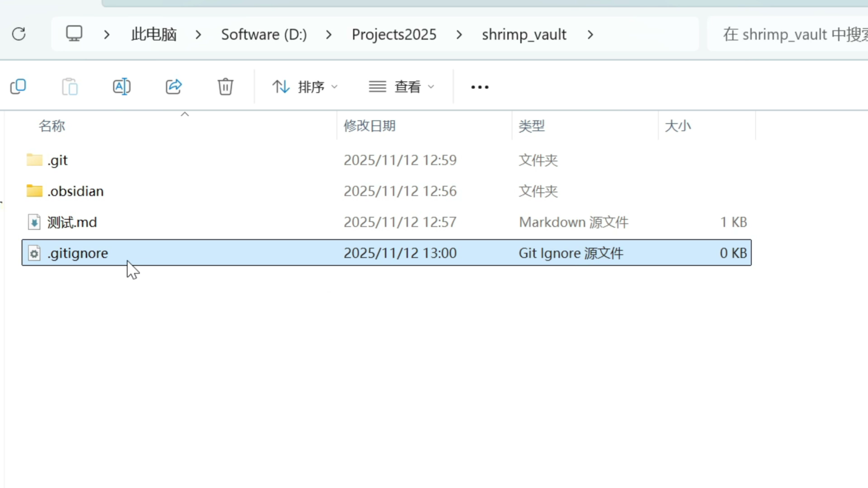The width and height of the screenshot is (868, 488).
Task: Click the share toolbar icon
Action: [x=174, y=87]
